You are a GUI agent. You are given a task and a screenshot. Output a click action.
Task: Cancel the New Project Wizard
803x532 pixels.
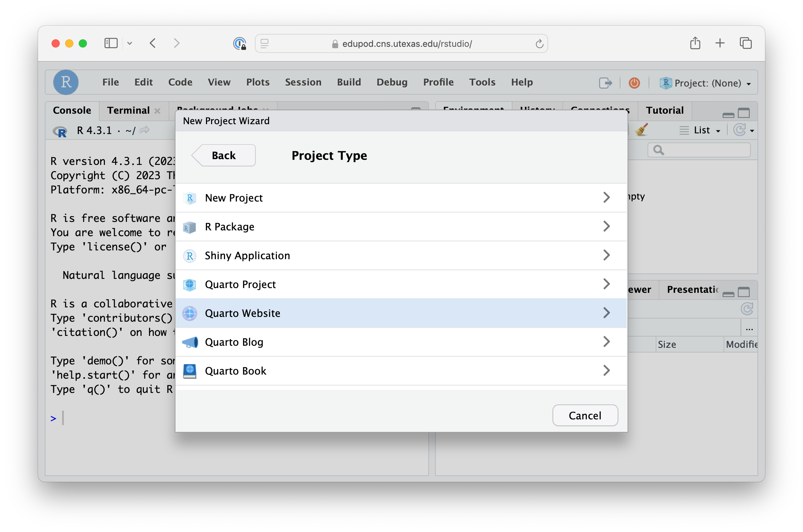[x=585, y=415]
